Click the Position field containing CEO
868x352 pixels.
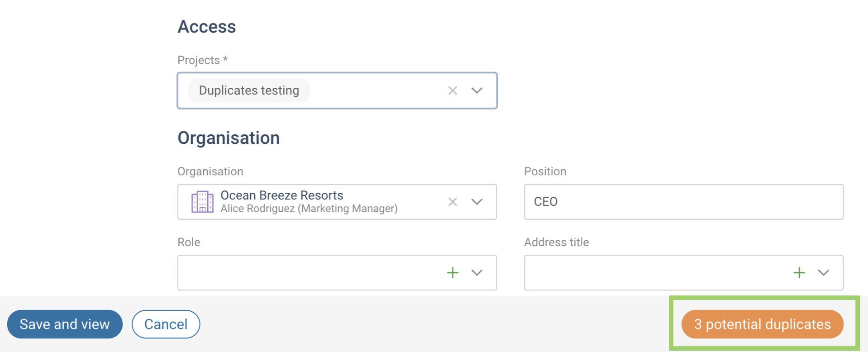[x=683, y=202]
